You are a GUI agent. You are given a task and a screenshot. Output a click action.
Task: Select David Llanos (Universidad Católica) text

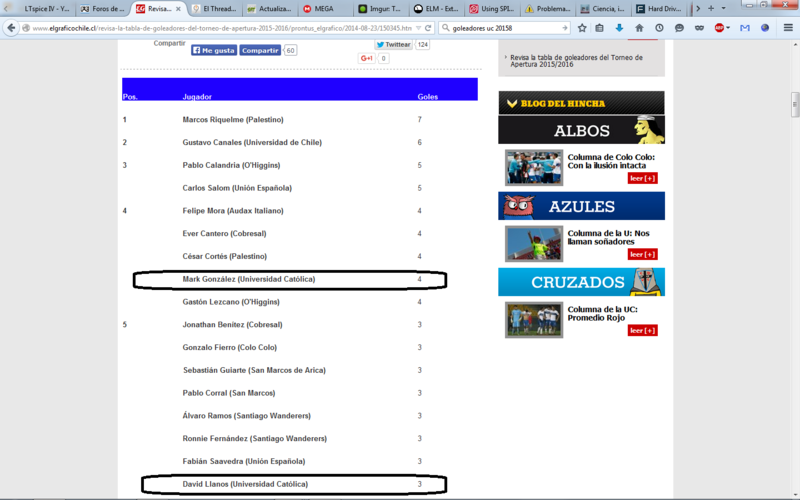coord(245,484)
